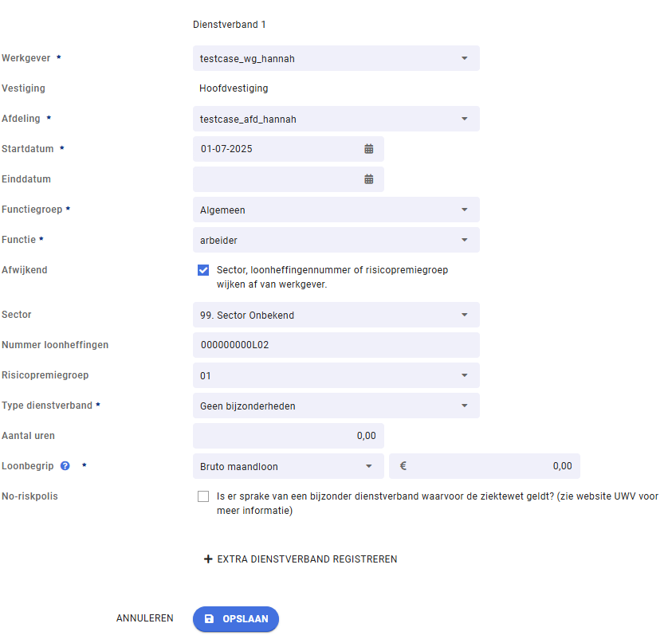Click the plus icon for extra dienstverband

click(208, 559)
